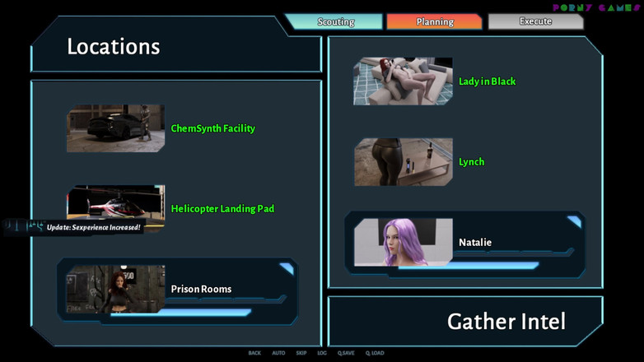Click the ChemSynth Facility car thumbnail
The image size is (644, 362).
116,128
